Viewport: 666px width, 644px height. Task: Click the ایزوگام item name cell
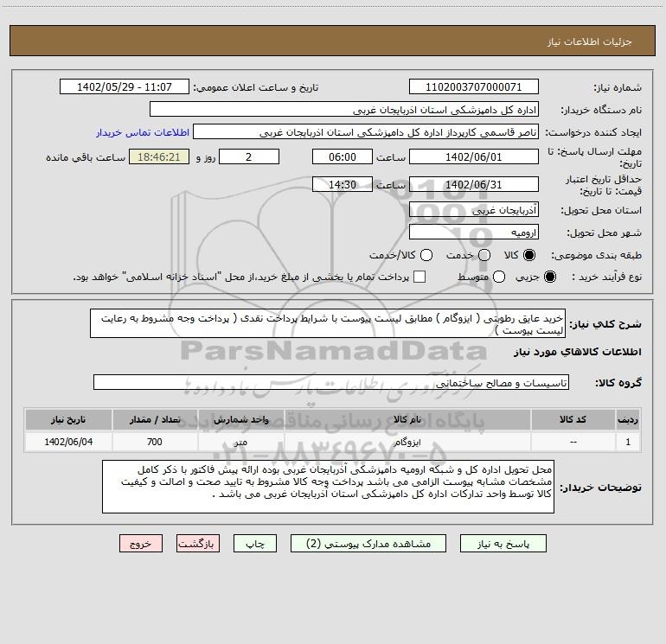pyautogui.click(x=407, y=442)
